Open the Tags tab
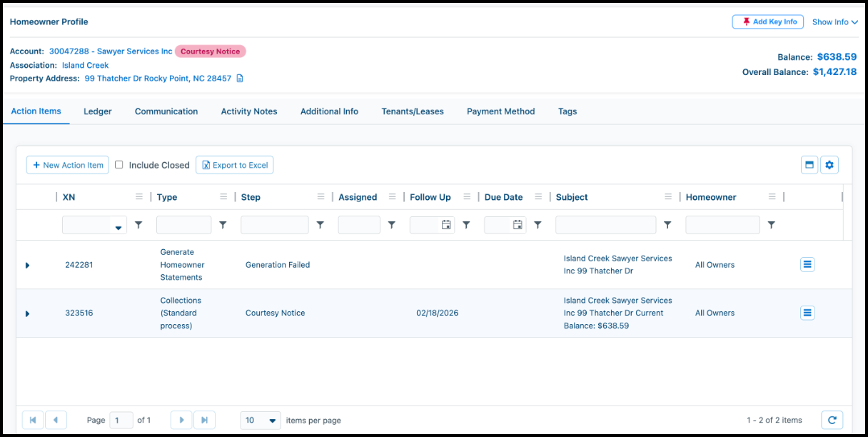 point(567,111)
